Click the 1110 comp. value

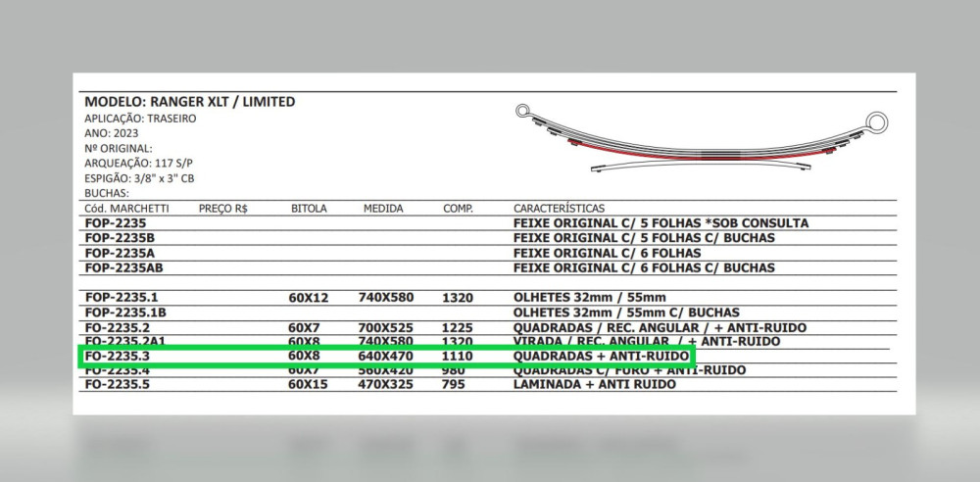click(x=458, y=357)
